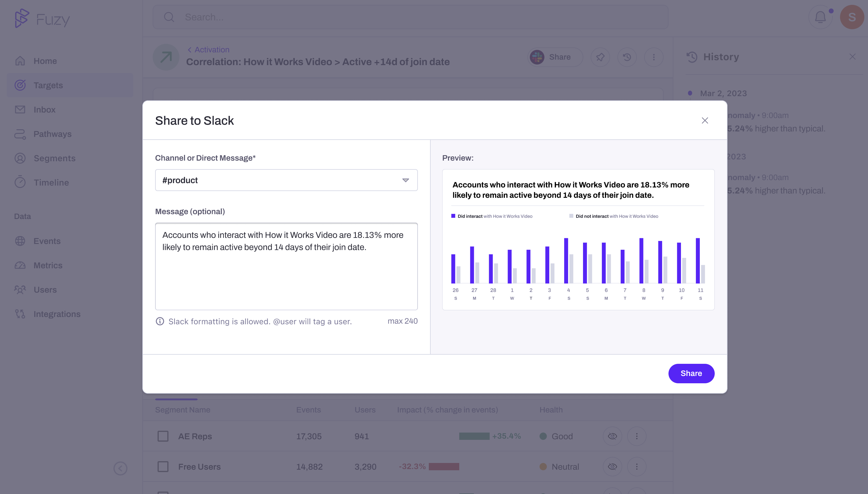Click the Did interact purple legend swatch
This screenshot has width=868, height=494.
[453, 216]
